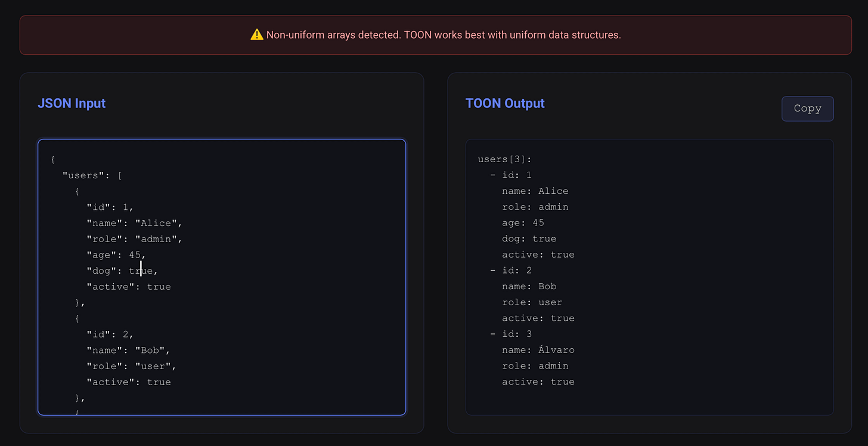Click the "JSON Input" heading
The height and width of the screenshot is (446, 868).
72,103
